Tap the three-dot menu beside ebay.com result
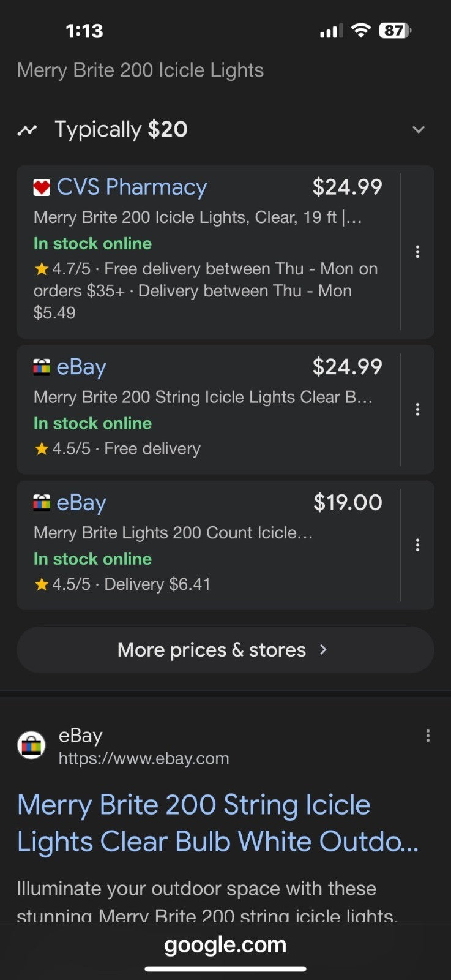Screen dimensions: 451x980 point(428,736)
